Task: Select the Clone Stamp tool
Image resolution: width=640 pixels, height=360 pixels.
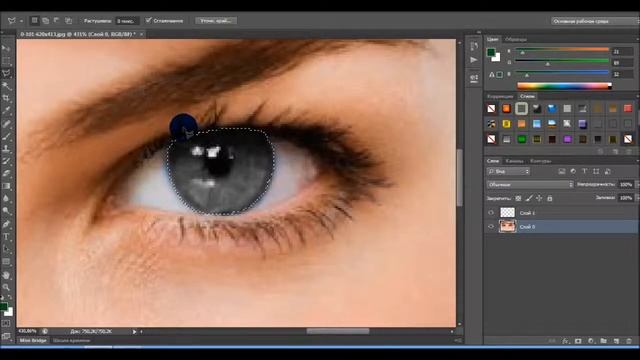Action: [6, 149]
